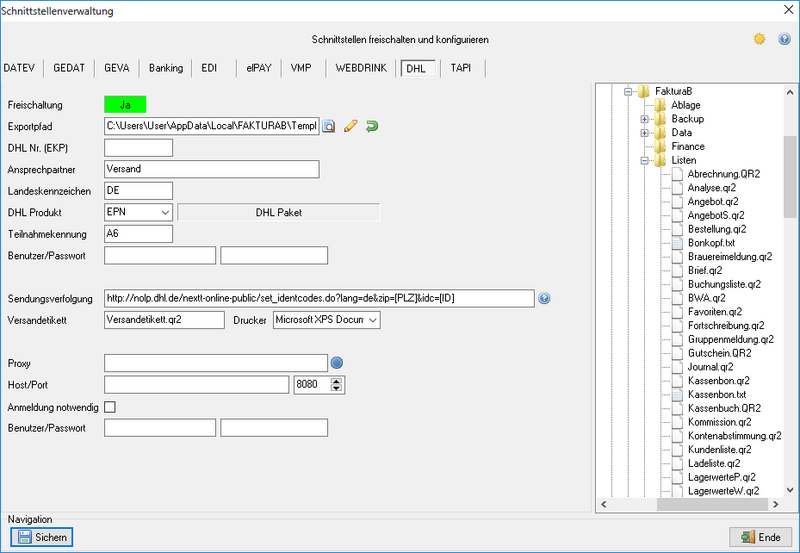Save settings with the Sichern button

pyautogui.click(x=42, y=537)
